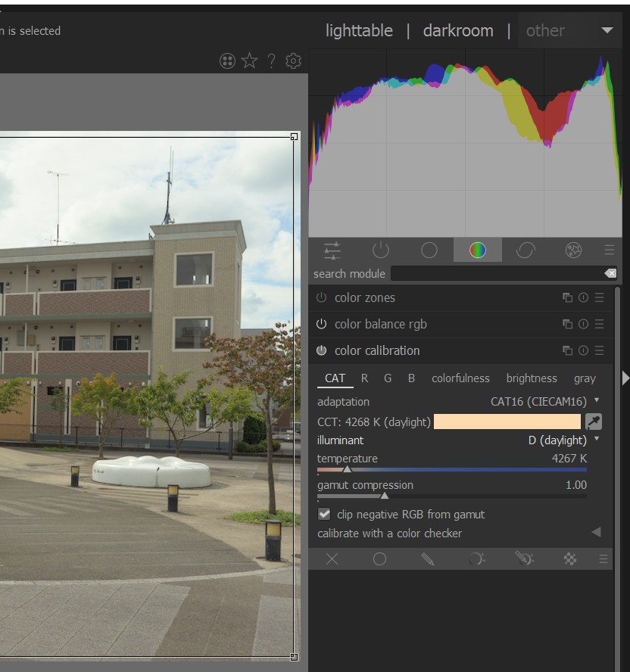This screenshot has width=630, height=672.
Task: Open the colorfulness tab
Action: point(460,378)
